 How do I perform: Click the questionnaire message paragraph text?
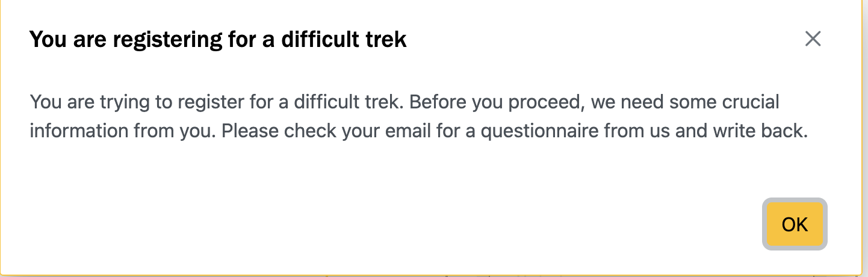tap(418, 116)
